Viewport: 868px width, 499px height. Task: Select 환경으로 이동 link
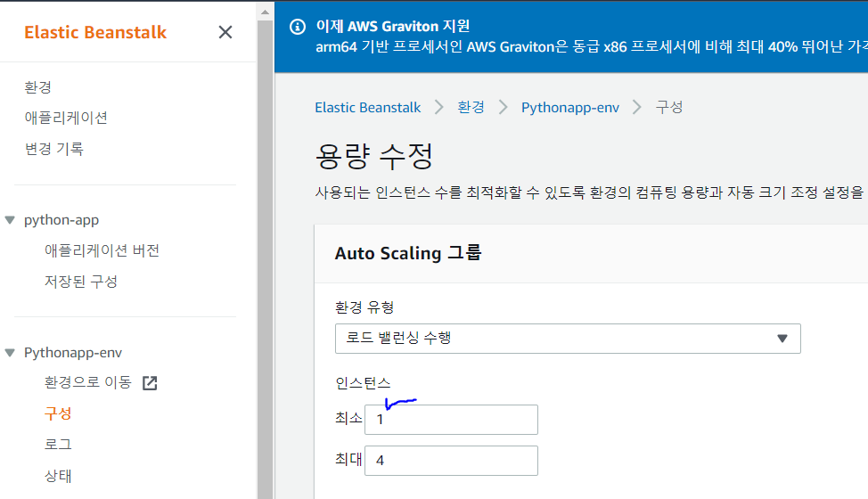[x=88, y=382]
